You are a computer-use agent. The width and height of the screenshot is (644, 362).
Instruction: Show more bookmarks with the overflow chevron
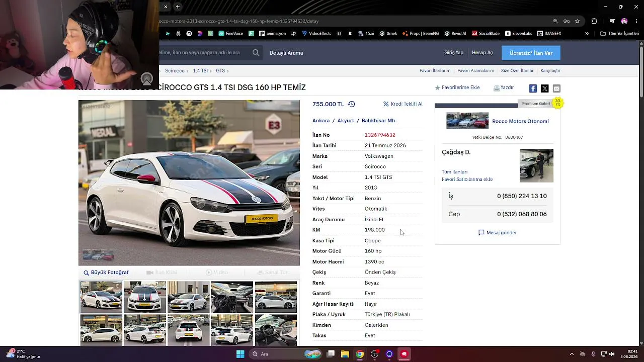coord(587,34)
